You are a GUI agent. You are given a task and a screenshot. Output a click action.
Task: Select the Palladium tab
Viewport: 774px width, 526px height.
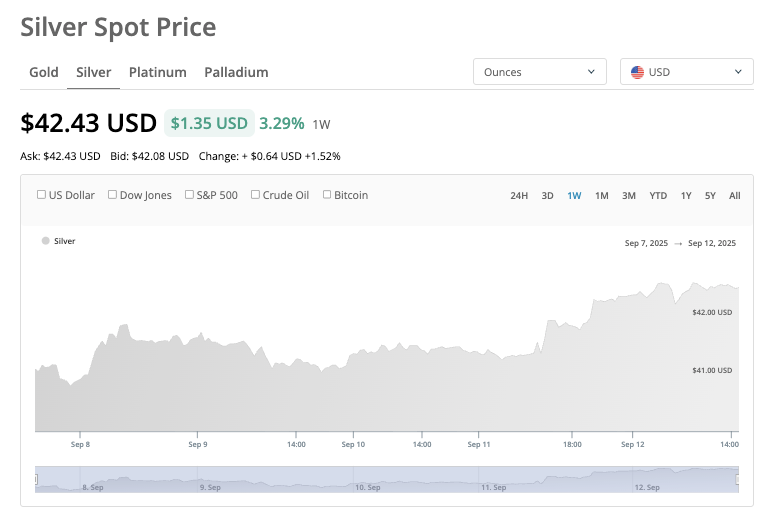tap(236, 72)
